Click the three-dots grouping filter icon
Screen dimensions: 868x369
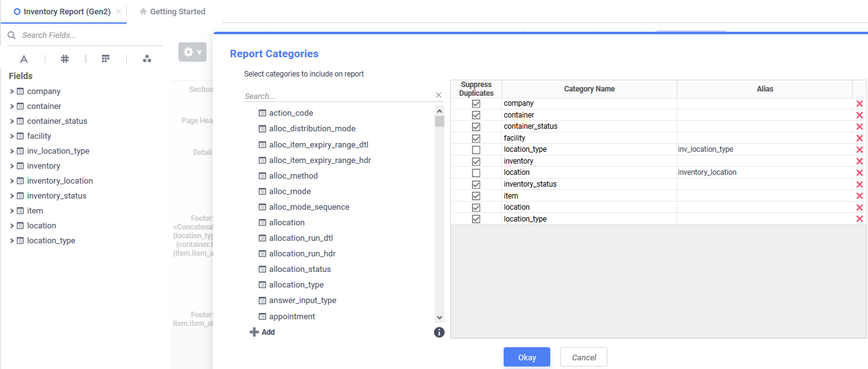[x=147, y=59]
